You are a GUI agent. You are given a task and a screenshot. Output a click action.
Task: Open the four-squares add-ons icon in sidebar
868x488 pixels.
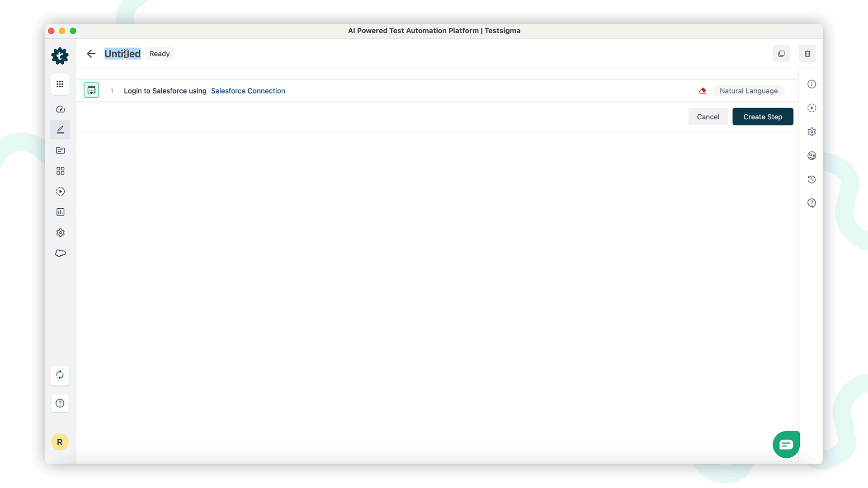tap(60, 171)
